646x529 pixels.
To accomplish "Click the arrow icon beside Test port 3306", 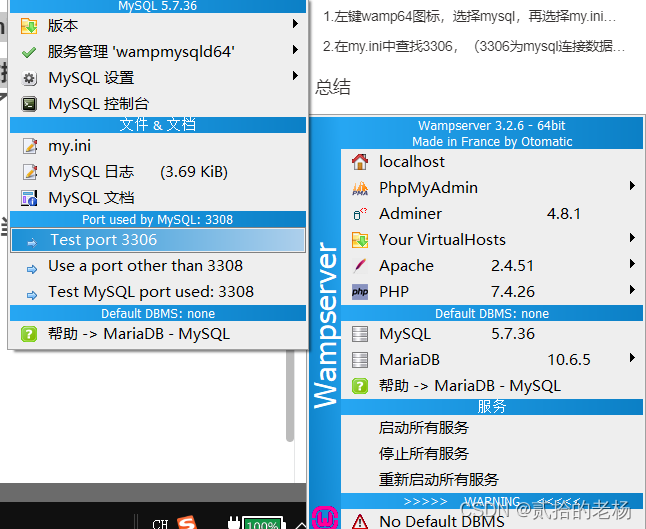I will pos(32,243).
